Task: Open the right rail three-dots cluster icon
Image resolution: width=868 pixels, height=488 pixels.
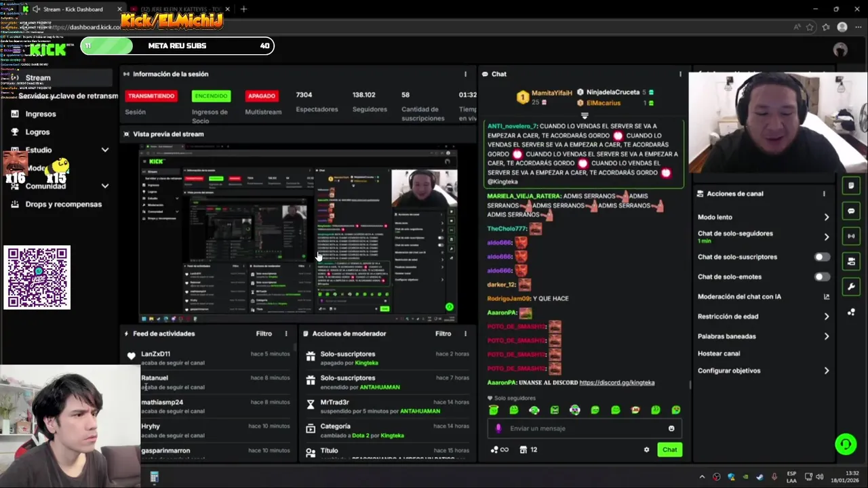Action: 851,312
